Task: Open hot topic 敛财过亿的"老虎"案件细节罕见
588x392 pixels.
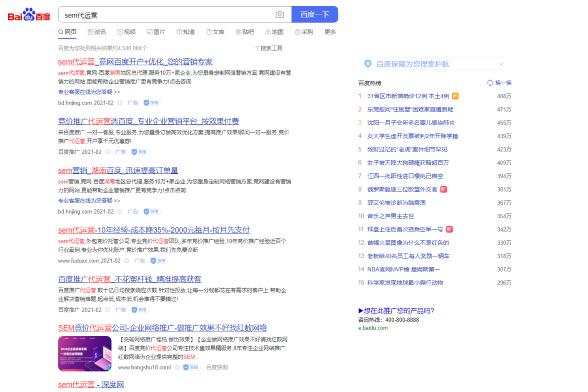Action: [407, 150]
